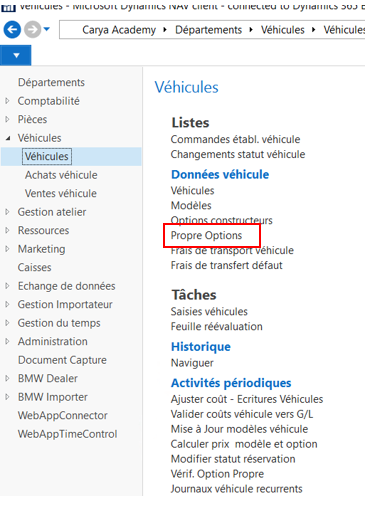Expand the Gestion atelier tree node
The height and width of the screenshot is (514, 377).
coord(7,212)
